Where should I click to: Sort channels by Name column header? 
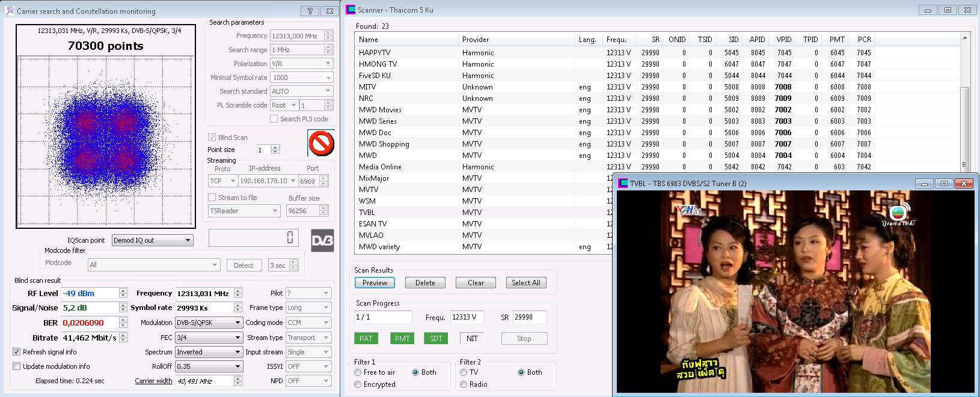(406, 40)
